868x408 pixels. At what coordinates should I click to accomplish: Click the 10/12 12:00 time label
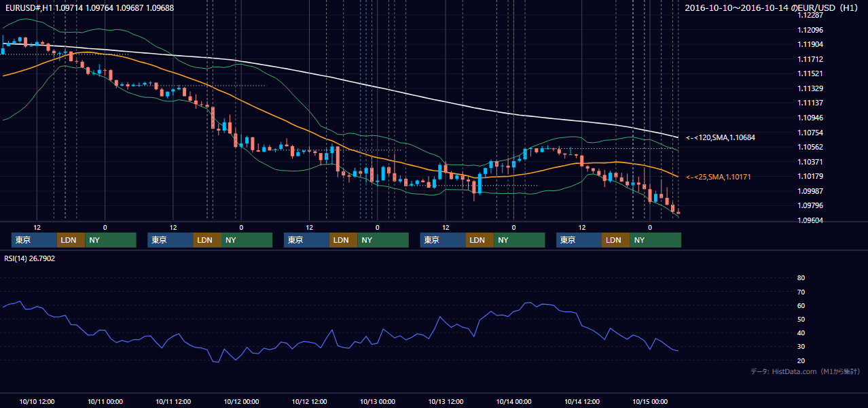click(x=309, y=401)
